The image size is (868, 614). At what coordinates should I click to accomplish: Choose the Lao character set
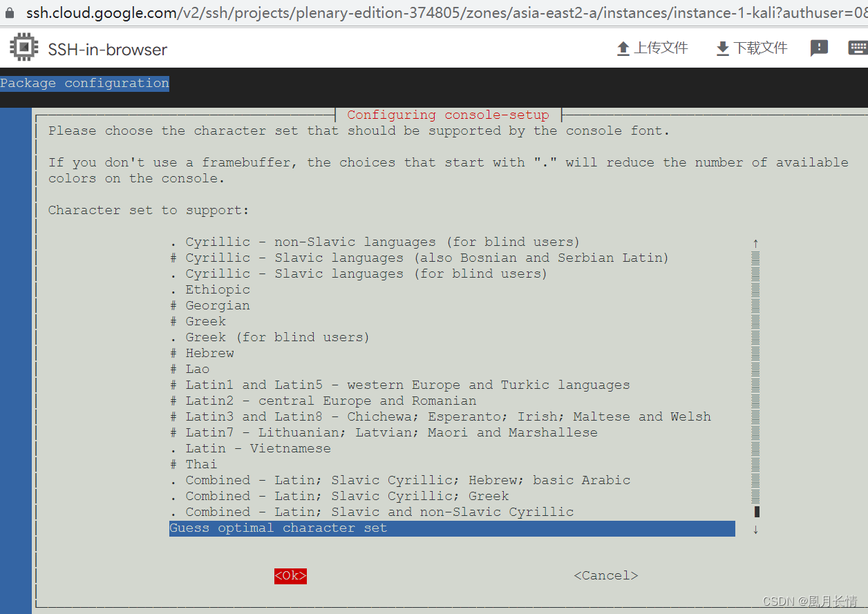pos(189,369)
